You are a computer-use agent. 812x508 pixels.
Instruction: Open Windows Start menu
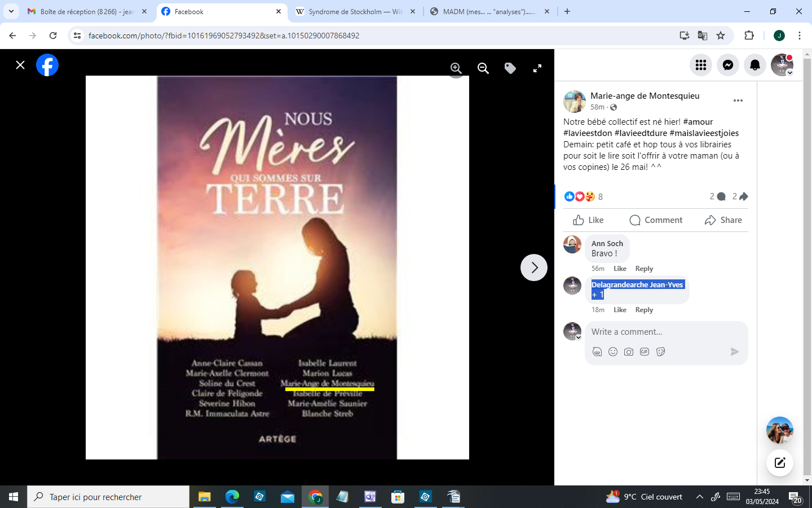pyautogui.click(x=14, y=497)
